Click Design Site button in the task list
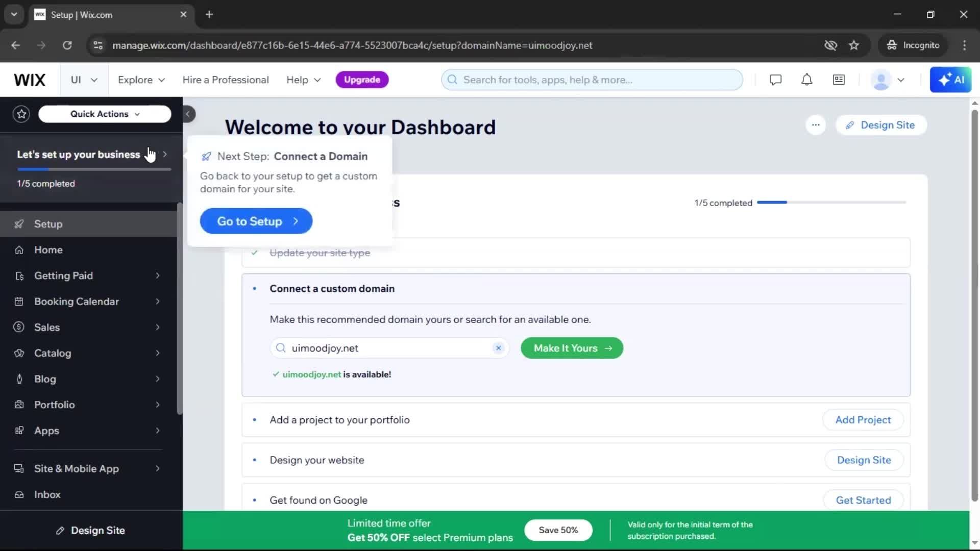This screenshot has width=980, height=551. point(864,460)
